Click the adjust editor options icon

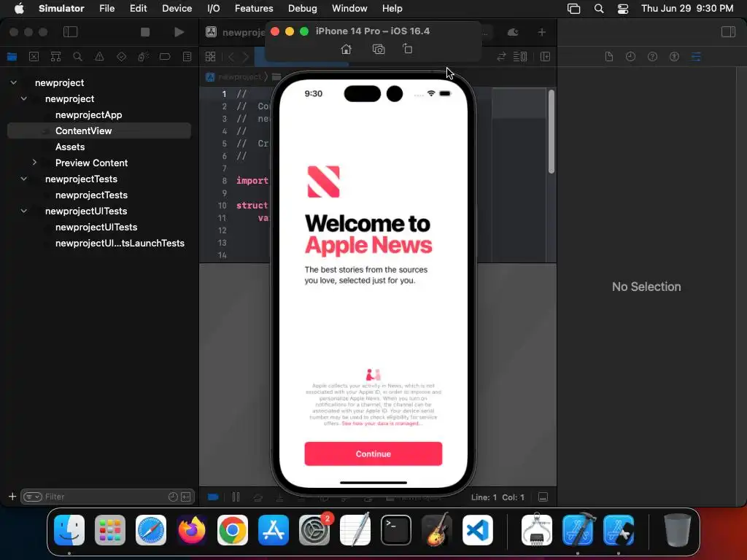click(520, 57)
